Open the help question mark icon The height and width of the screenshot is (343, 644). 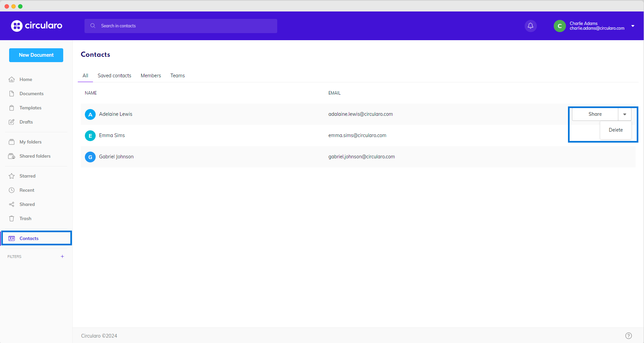(x=628, y=336)
